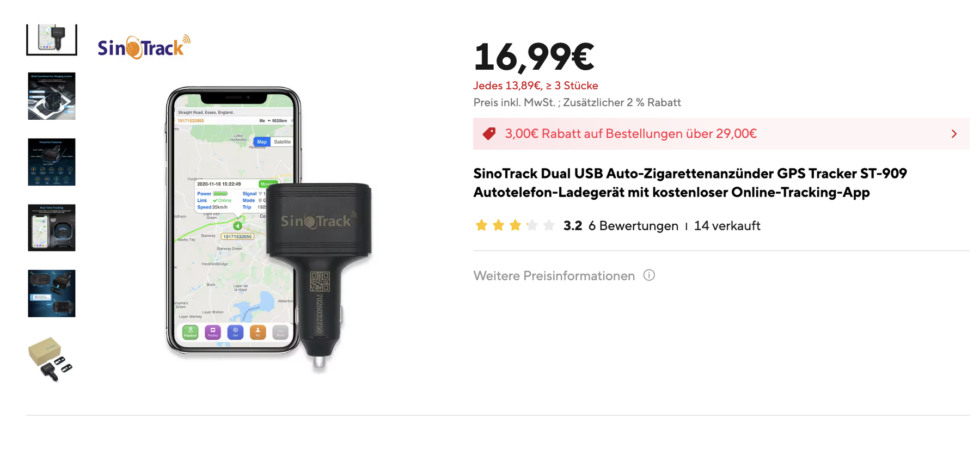Click the Satellite tab on phone map
The height and width of the screenshot is (449, 980).
282,142
